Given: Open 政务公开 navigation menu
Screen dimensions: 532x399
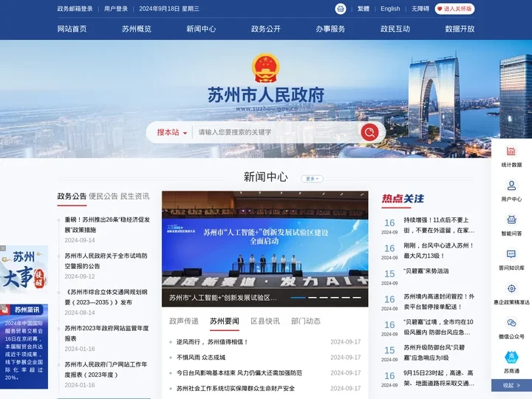Looking at the screenshot, I should pos(266,29).
